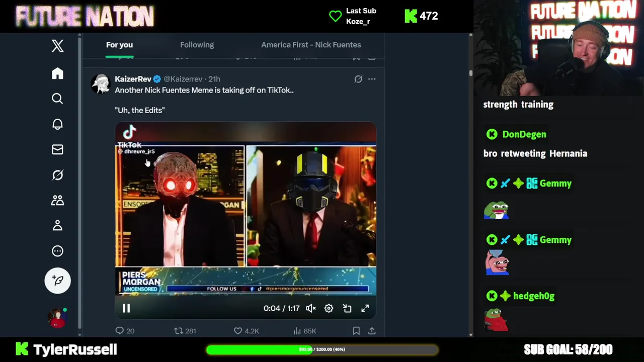The width and height of the screenshot is (644, 362).
Task: Click KaizerRev profile avatar
Action: [101, 84]
